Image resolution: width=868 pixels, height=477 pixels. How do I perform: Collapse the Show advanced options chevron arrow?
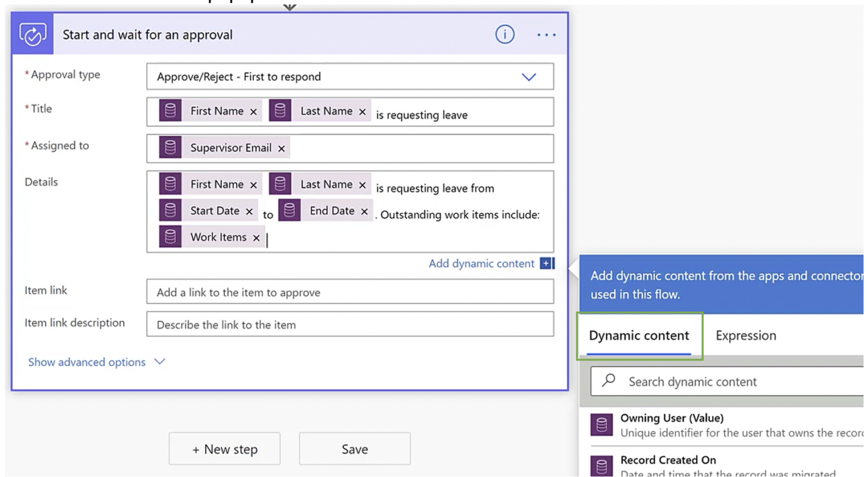click(x=159, y=362)
